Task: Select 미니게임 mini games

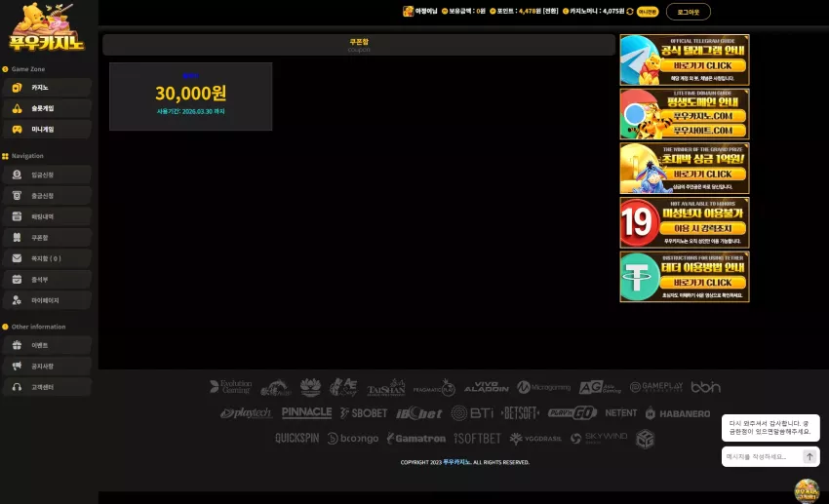Action: [x=47, y=129]
